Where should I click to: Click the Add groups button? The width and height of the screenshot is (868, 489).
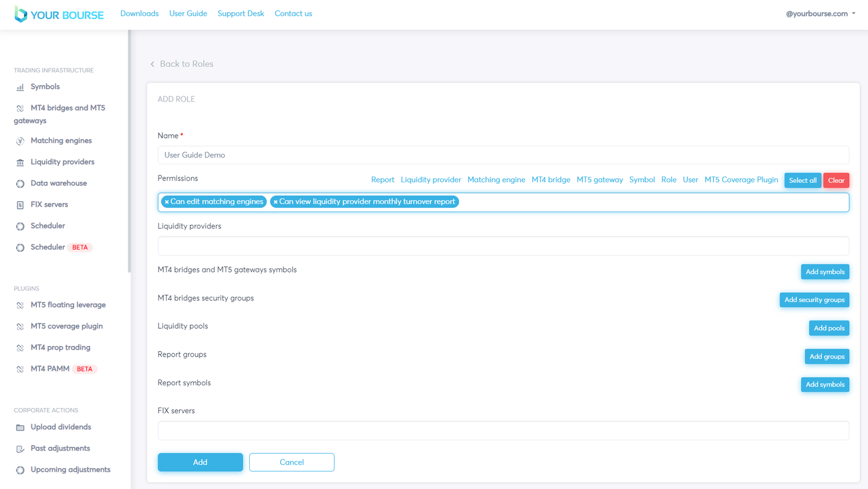click(x=827, y=357)
